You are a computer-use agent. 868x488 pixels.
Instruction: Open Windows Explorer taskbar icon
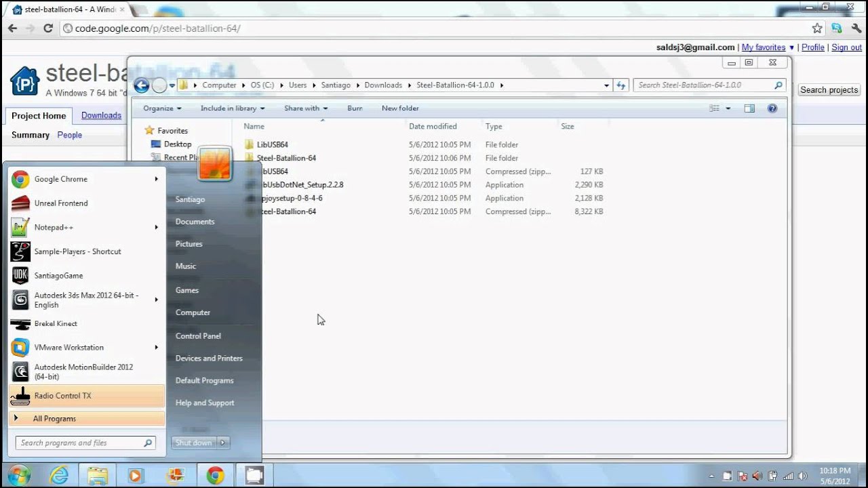click(97, 475)
